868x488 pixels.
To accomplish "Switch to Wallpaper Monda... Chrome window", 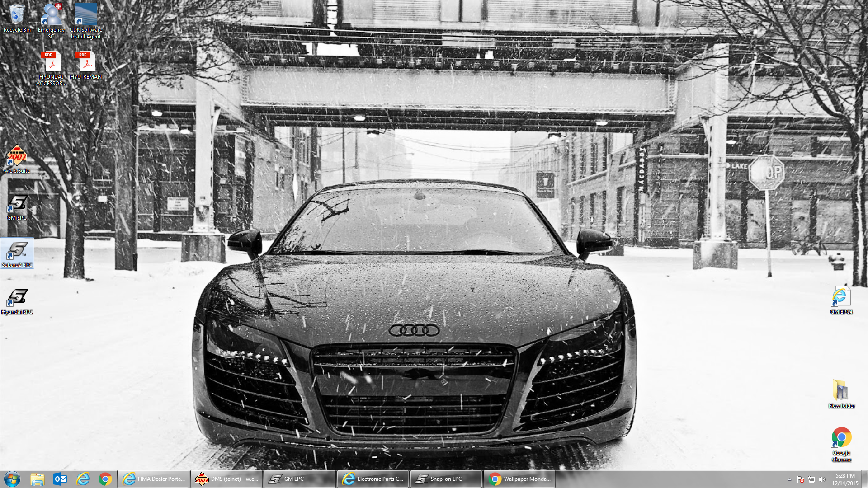I will (519, 479).
